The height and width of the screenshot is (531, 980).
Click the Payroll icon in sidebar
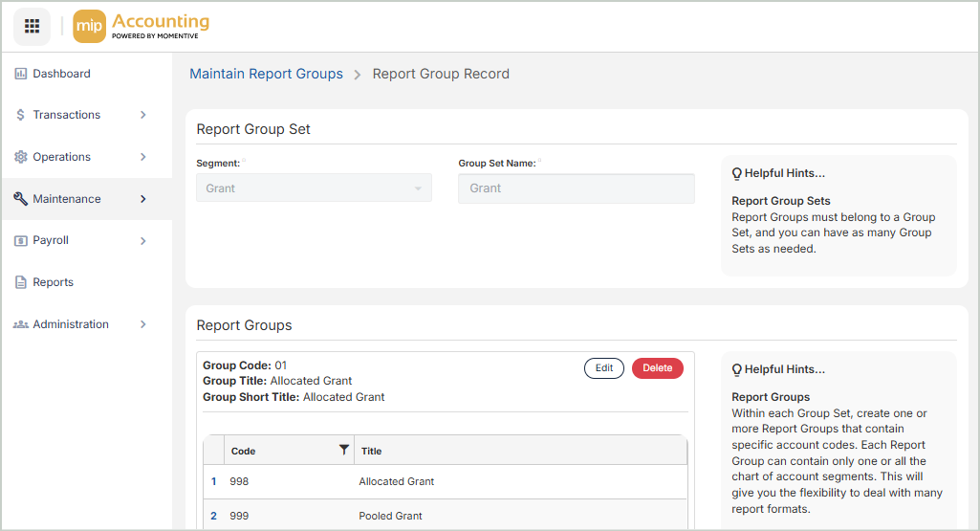coord(21,241)
